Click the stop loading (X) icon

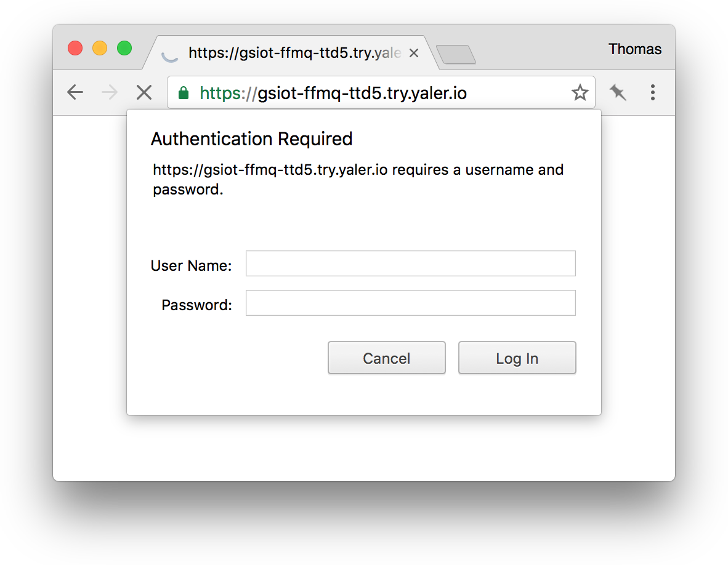point(144,92)
